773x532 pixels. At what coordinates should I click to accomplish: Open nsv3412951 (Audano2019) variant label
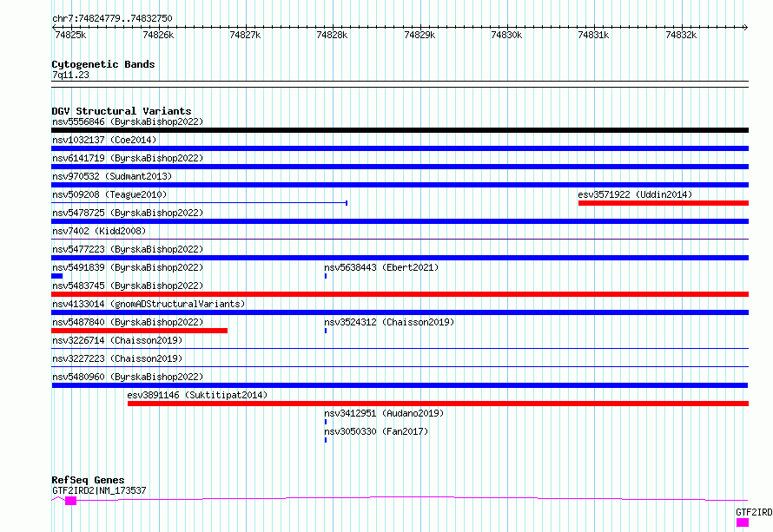tap(384, 413)
